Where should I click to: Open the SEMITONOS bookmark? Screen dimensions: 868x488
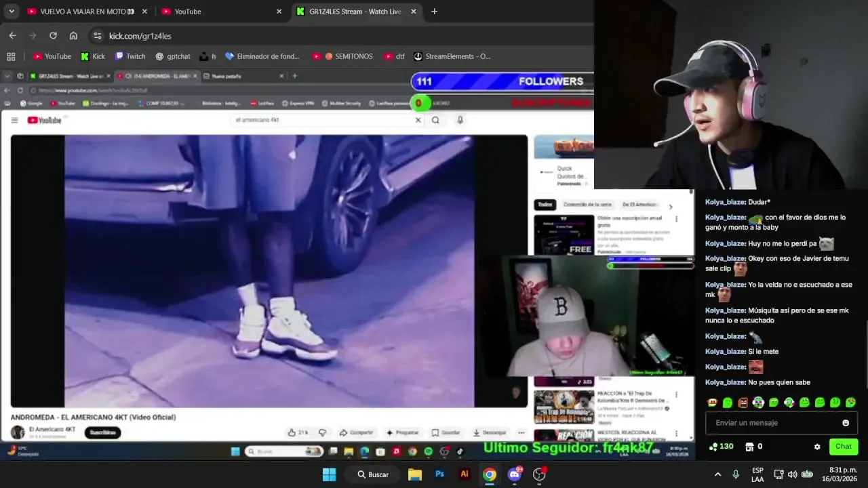(x=342, y=56)
